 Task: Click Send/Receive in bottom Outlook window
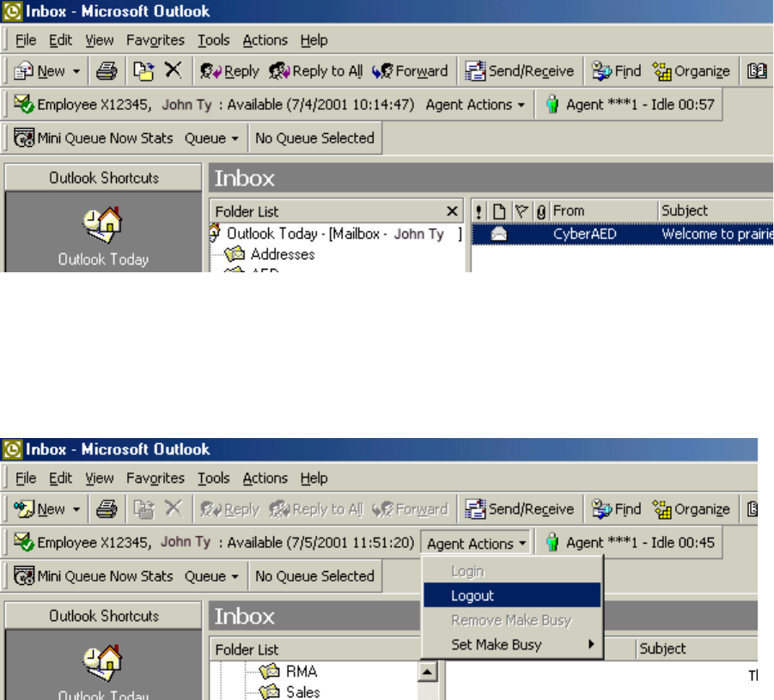pos(519,509)
